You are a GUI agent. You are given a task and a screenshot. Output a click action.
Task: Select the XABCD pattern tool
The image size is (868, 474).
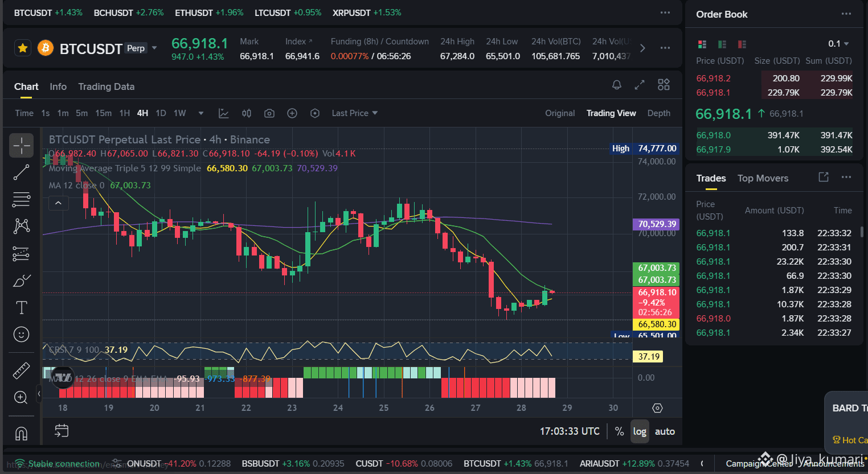coord(21,226)
